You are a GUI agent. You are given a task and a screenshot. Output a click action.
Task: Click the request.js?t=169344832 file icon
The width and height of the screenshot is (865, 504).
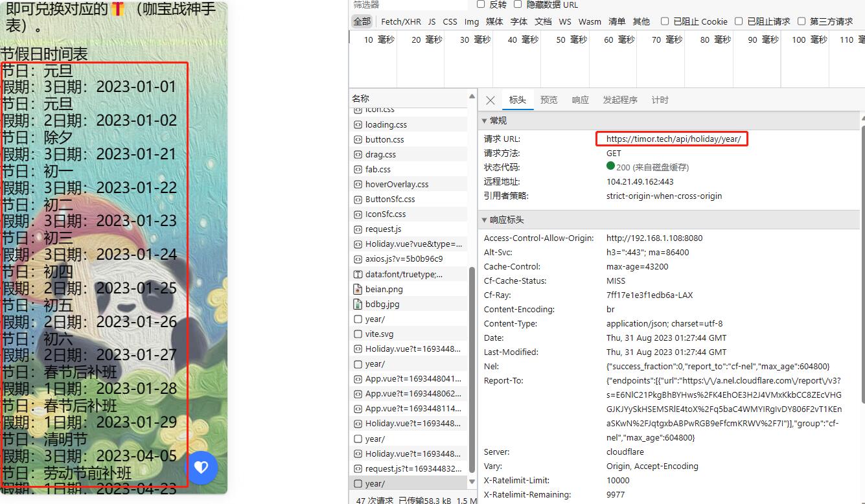(x=358, y=468)
